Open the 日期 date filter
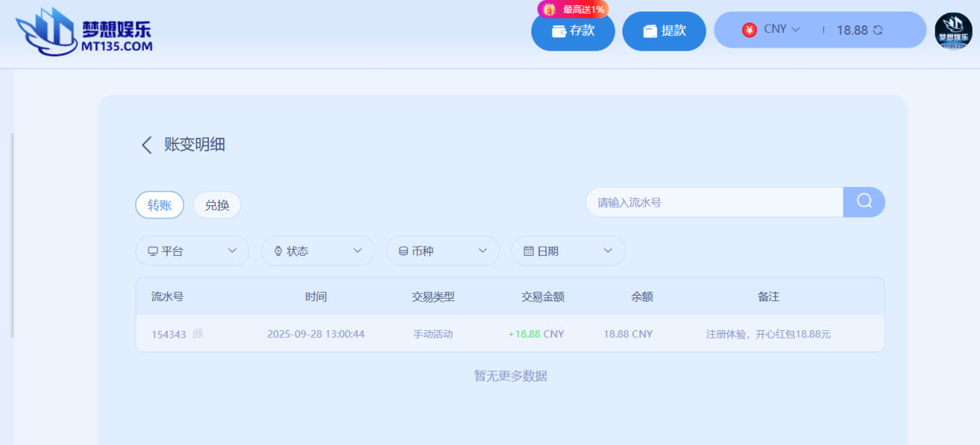The image size is (980, 445). 567,251
